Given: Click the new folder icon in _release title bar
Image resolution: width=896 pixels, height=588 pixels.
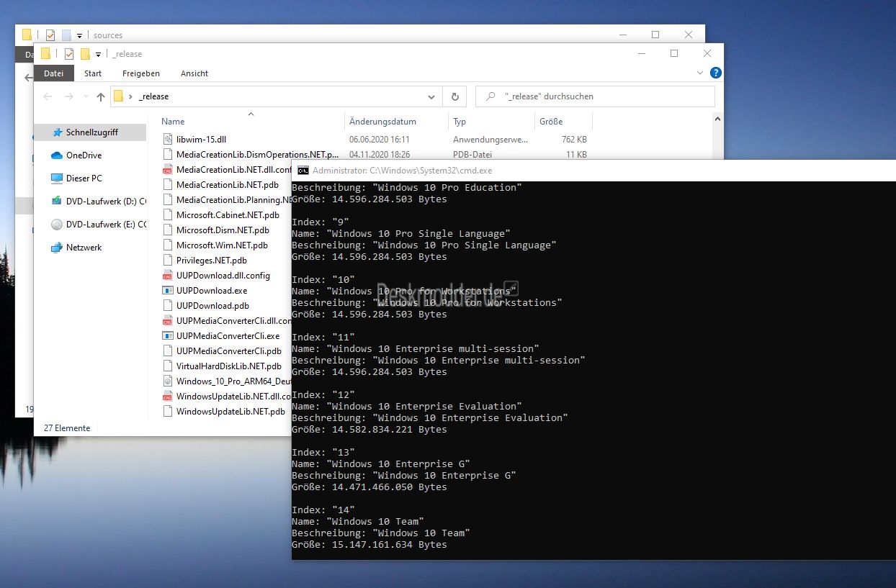Looking at the screenshot, I should pos(85,54).
